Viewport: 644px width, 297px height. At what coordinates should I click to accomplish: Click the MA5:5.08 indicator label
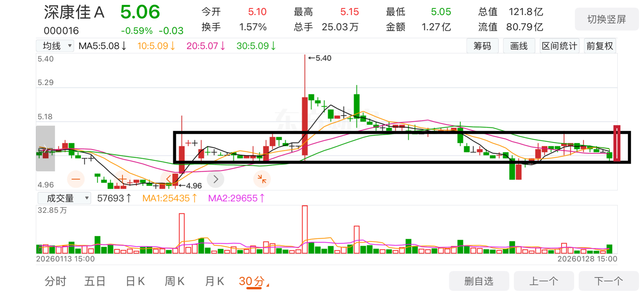click(x=103, y=46)
